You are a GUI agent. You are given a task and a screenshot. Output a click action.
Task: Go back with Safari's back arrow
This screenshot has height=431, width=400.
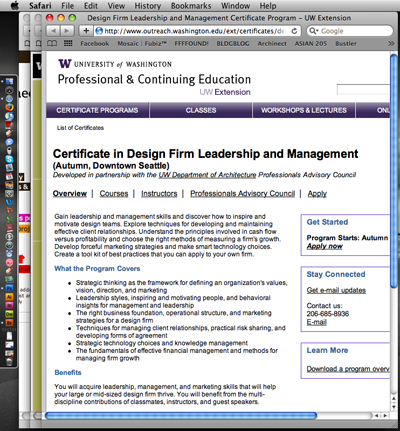pyautogui.click(x=53, y=31)
